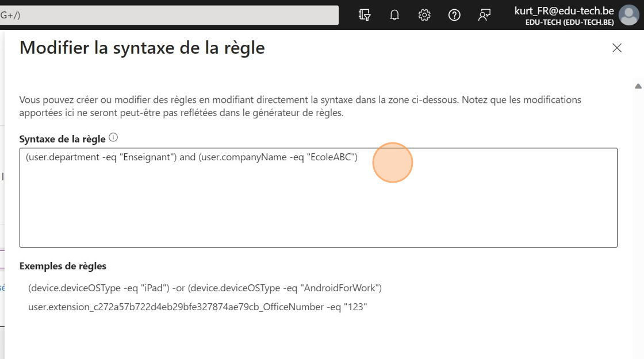The image size is (644, 359).
Task: Open the notifications bell
Action: [x=394, y=15]
